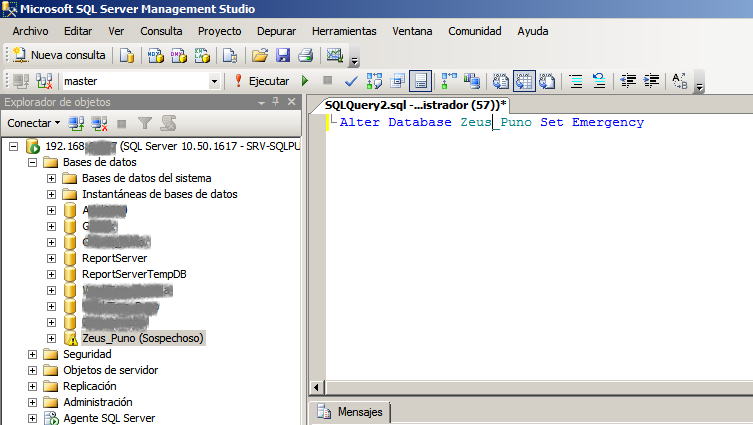Image resolution: width=753 pixels, height=425 pixels.
Task: Click Disconnect icon in Object Explorer
Action: (x=99, y=123)
